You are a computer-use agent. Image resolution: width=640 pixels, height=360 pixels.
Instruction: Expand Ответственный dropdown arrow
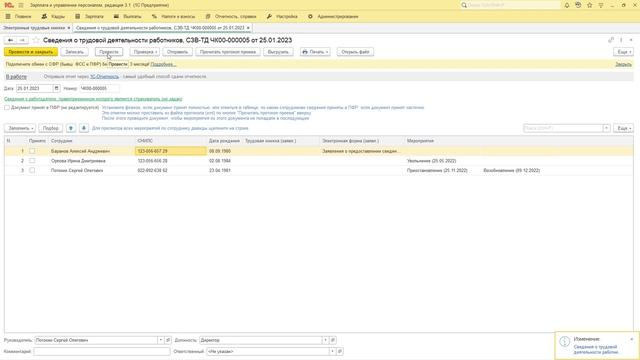[333, 351]
